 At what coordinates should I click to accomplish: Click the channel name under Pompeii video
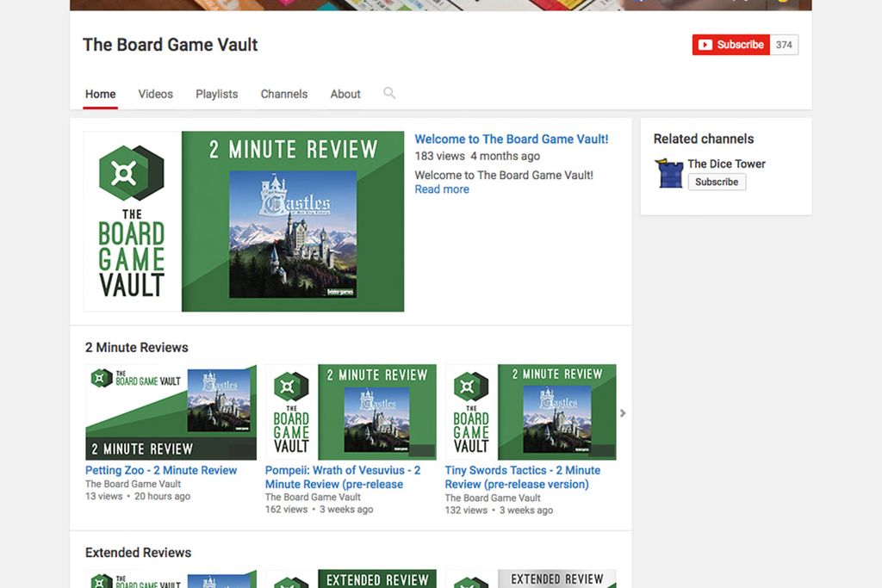pos(313,497)
